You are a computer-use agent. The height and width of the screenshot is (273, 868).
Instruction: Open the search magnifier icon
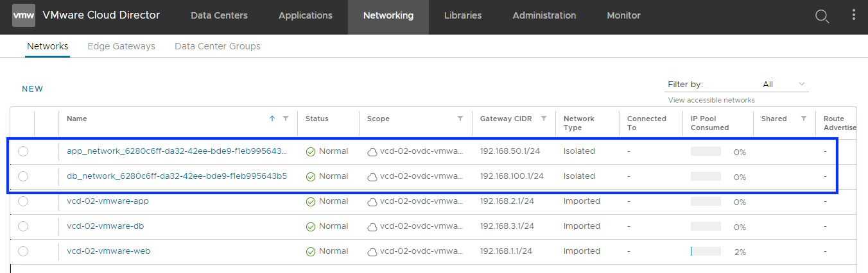tap(822, 16)
